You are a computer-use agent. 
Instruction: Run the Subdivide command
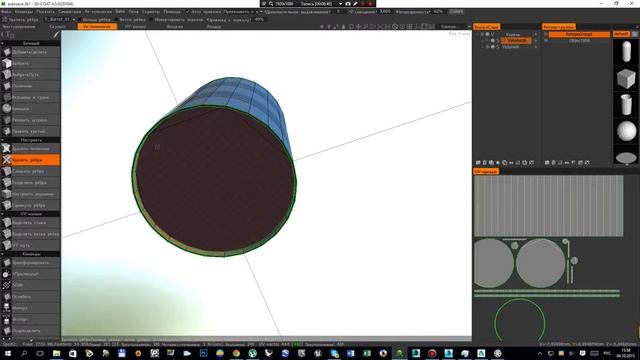point(30,331)
